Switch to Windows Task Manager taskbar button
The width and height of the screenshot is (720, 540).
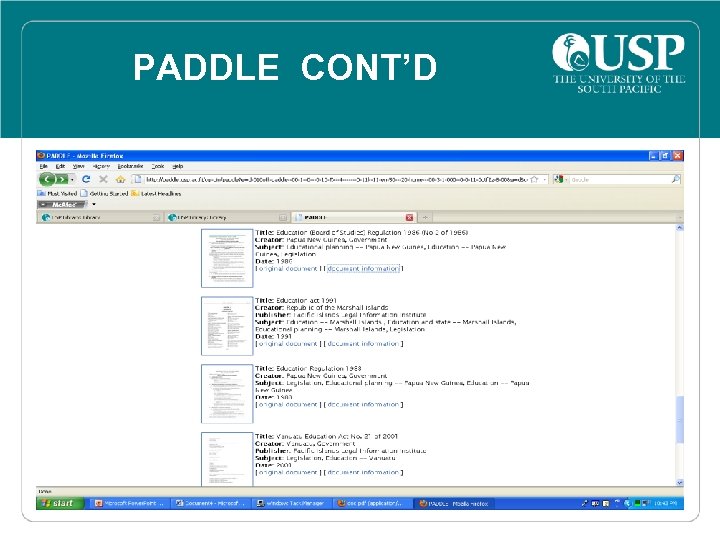(x=292, y=503)
